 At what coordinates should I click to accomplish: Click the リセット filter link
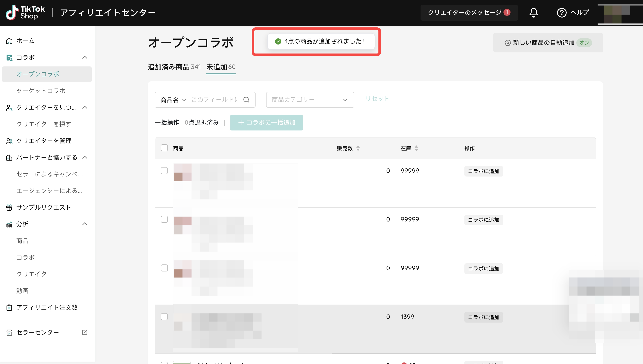[x=377, y=99]
